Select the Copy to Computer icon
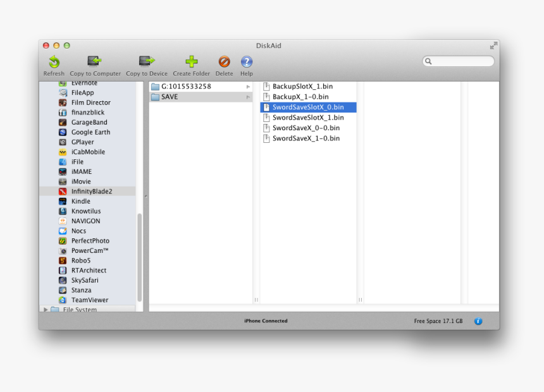 (94, 64)
